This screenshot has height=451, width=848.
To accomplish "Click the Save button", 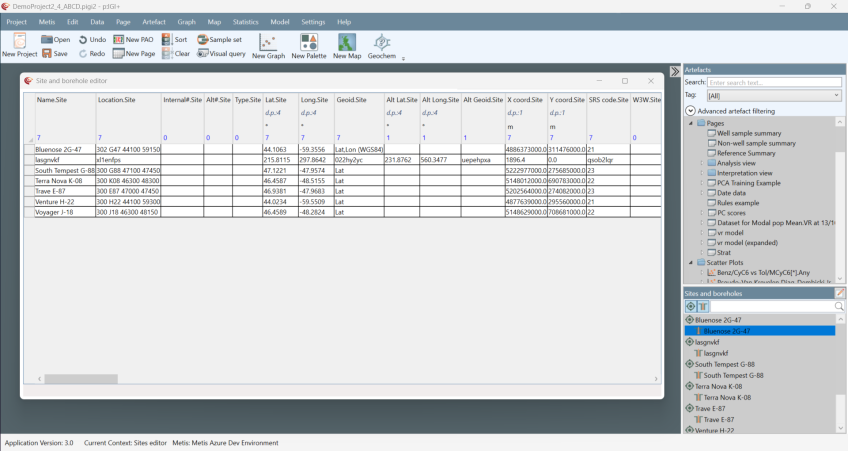I will (x=54, y=54).
